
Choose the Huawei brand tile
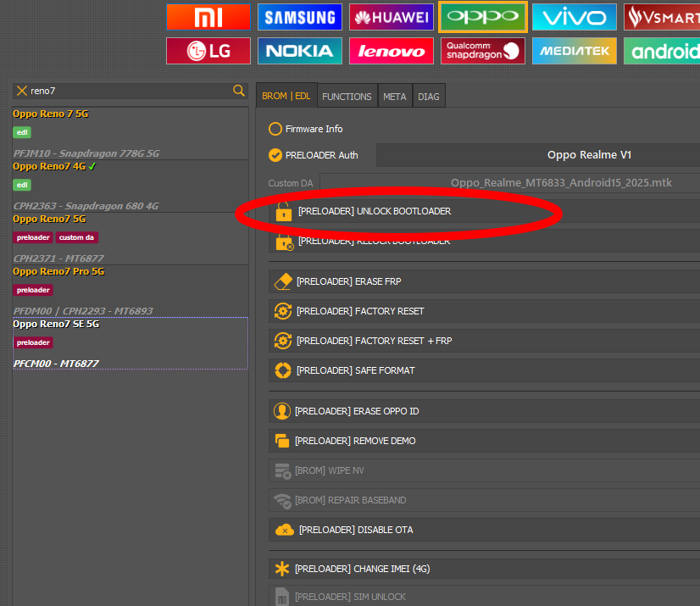(391, 18)
